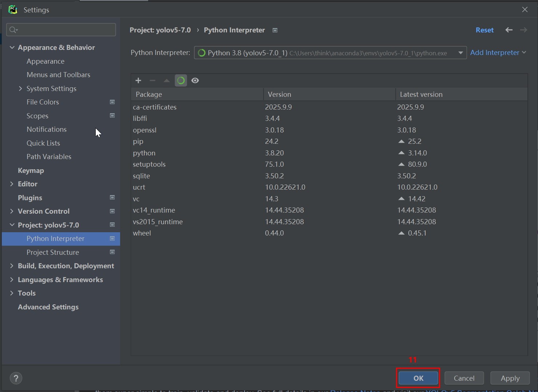Click project icon in selected Python Interpreter row
Screen dimensions: 538x392
coord(112,238)
